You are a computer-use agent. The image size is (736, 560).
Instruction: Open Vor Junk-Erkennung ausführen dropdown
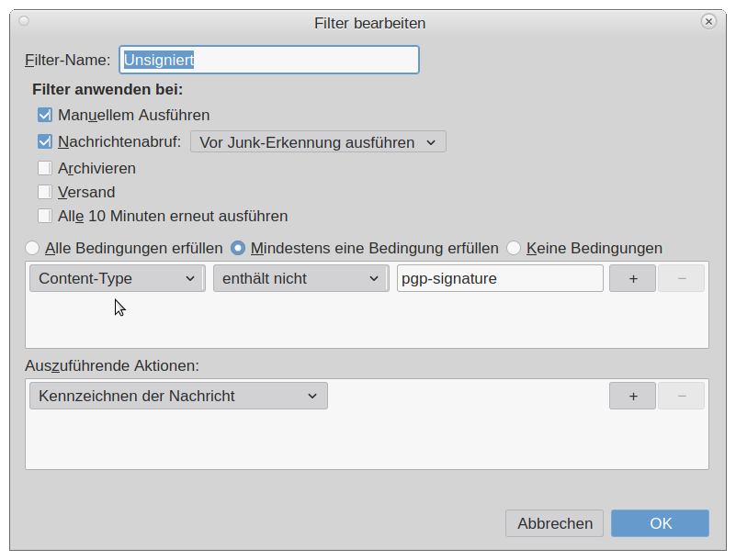[318, 142]
